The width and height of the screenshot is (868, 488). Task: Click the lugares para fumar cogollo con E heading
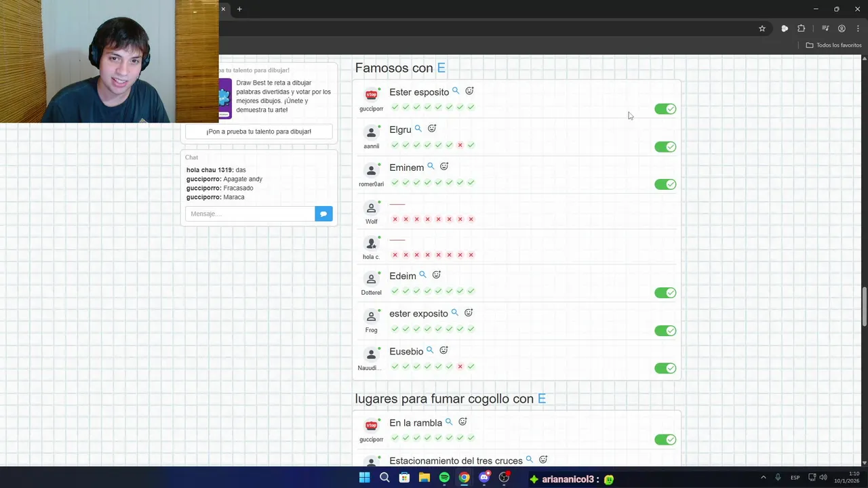coord(450,399)
